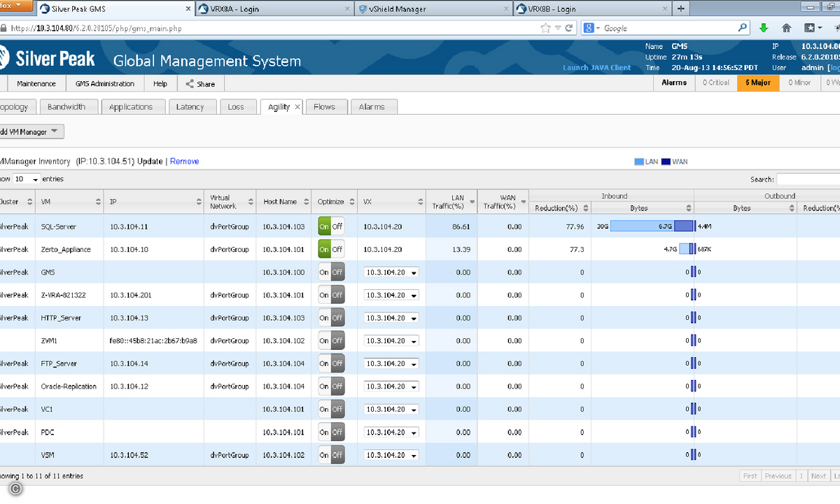Viewport: 840px width, 504px height.
Task: Open the GMS Administration menu
Action: [105, 84]
